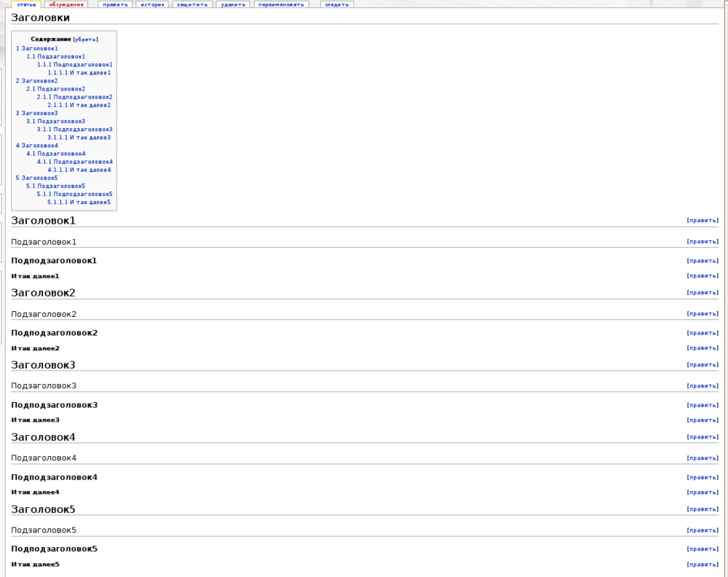Click "править" beside Подподзаголовок3 heading
728x577 pixels.
pos(703,405)
